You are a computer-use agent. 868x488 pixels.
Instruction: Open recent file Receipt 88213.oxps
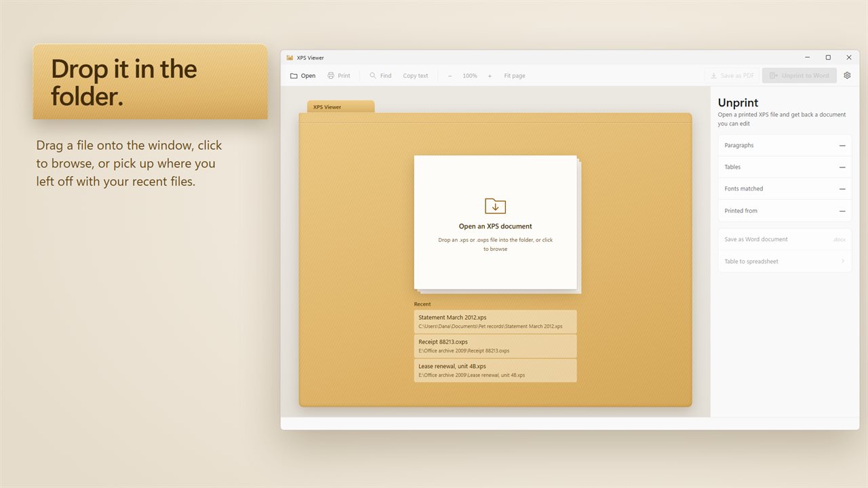click(496, 346)
